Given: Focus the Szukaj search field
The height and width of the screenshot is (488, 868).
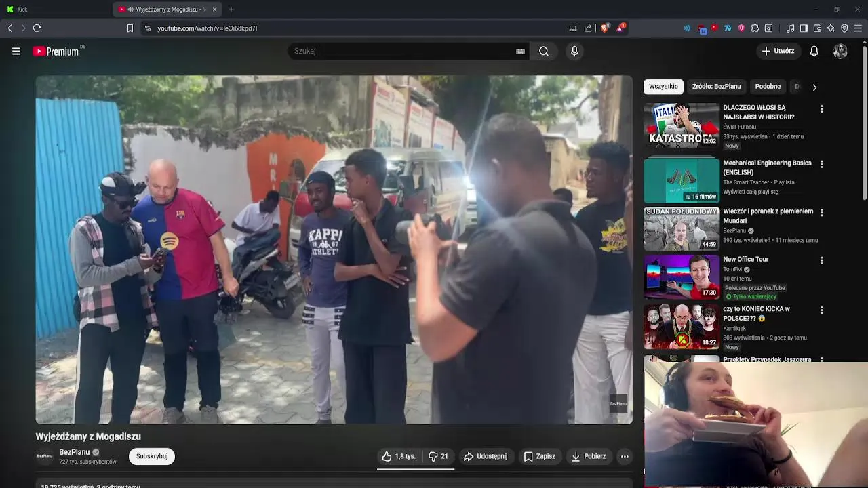Looking at the screenshot, I should pyautogui.click(x=403, y=51).
